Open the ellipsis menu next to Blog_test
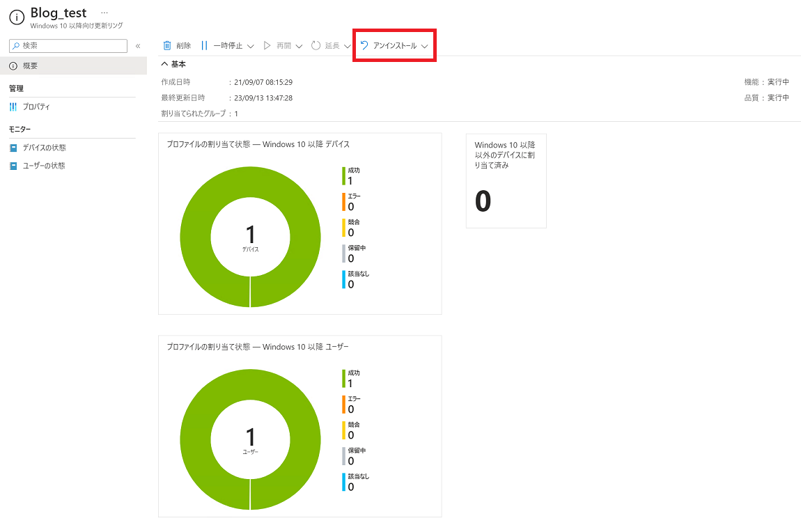The width and height of the screenshot is (801, 532). pyautogui.click(x=104, y=13)
